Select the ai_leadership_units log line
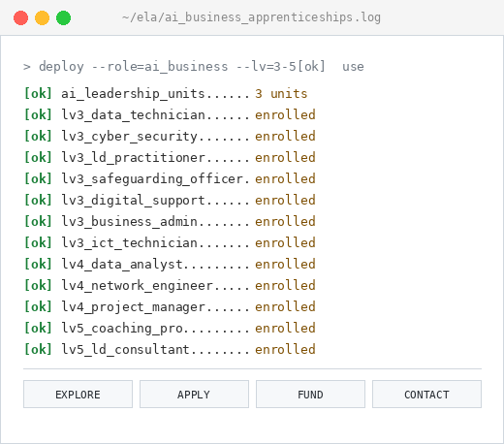 [166, 94]
